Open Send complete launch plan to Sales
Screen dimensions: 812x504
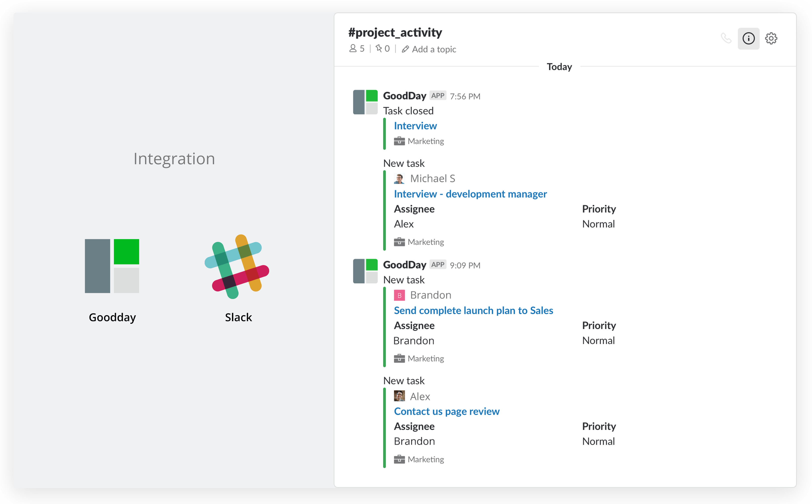click(x=473, y=310)
